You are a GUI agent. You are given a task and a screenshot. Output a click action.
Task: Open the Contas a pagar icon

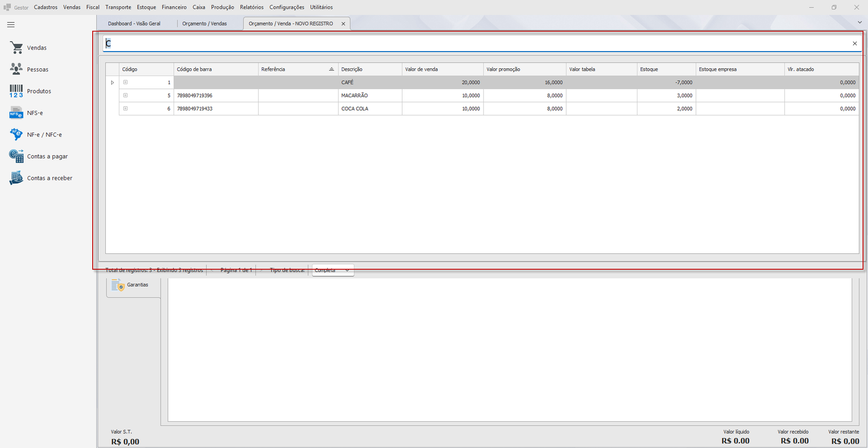click(16, 156)
